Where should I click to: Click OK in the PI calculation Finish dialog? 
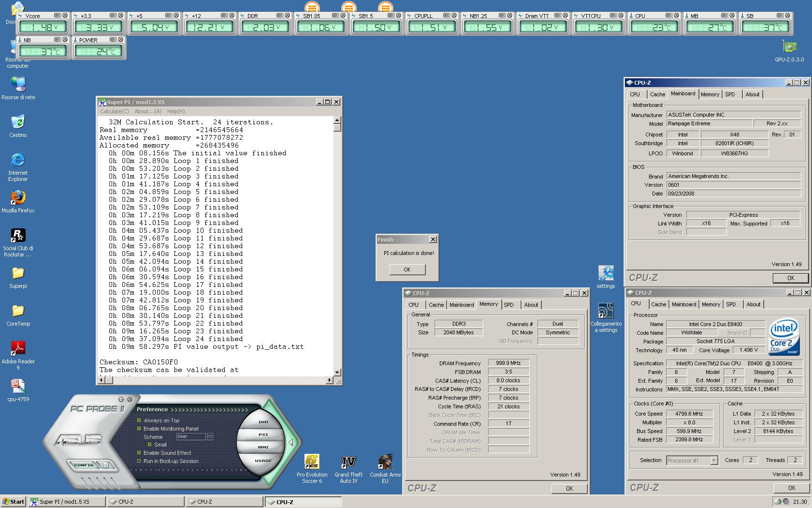click(x=407, y=269)
